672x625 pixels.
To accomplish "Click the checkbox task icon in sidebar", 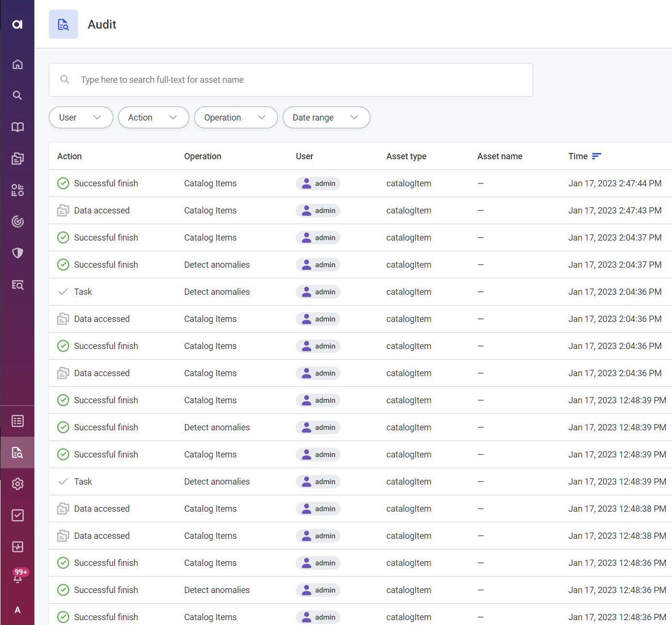I will tap(17, 516).
